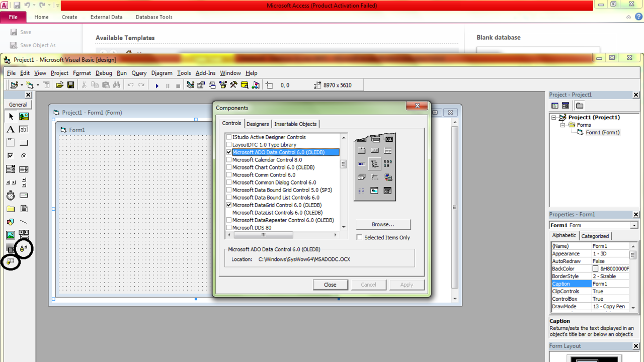Open the Project menu

[59, 73]
